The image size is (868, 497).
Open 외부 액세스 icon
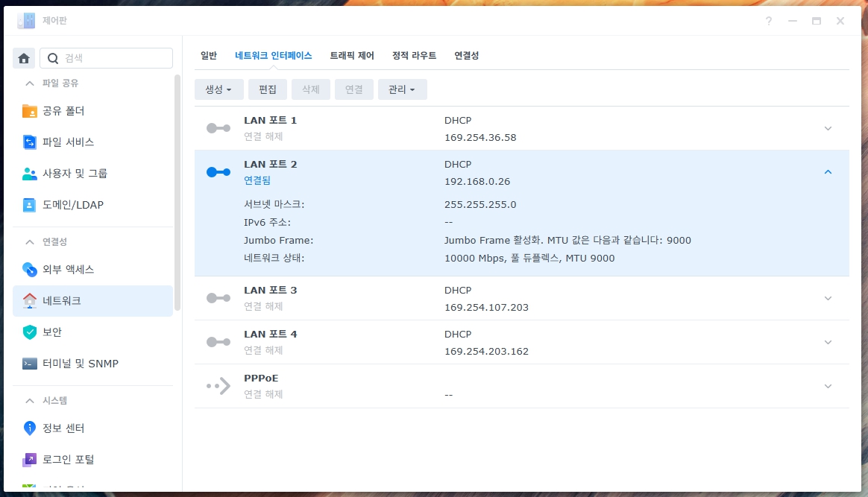(30, 270)
